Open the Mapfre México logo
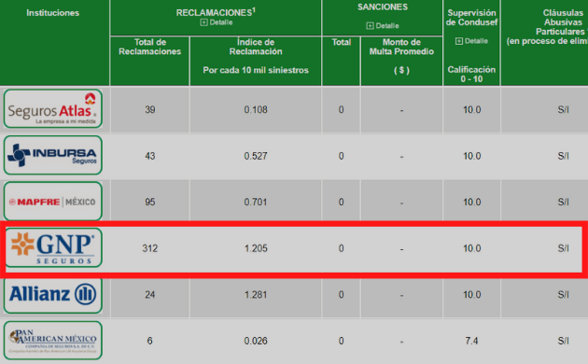 point(53,202)
